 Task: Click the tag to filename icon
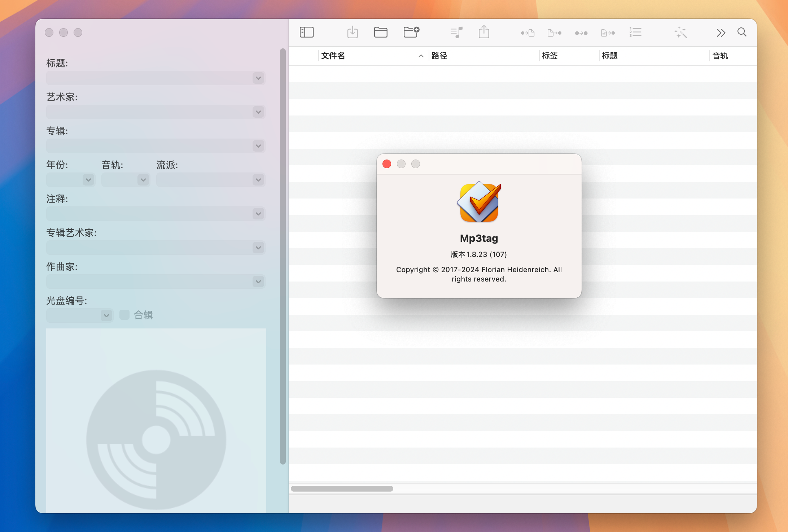527,33
